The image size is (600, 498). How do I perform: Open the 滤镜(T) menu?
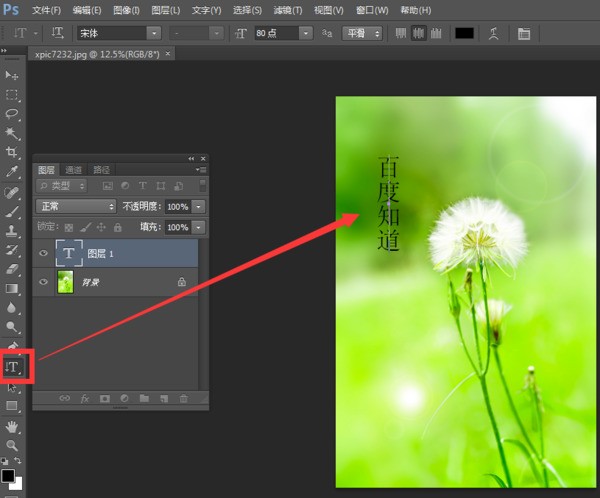pos(288,10)
